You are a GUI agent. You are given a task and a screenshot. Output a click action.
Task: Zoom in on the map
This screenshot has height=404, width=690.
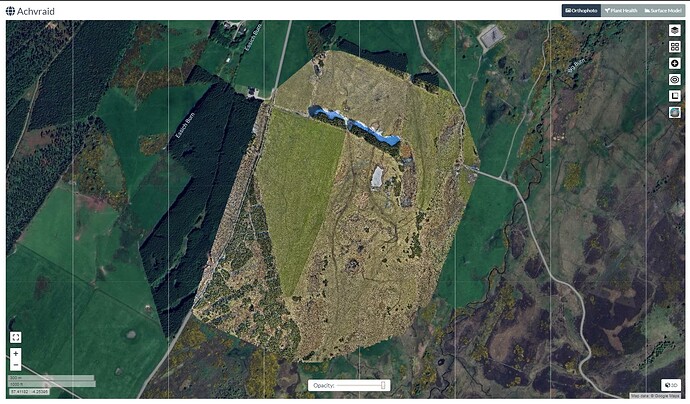16,354
